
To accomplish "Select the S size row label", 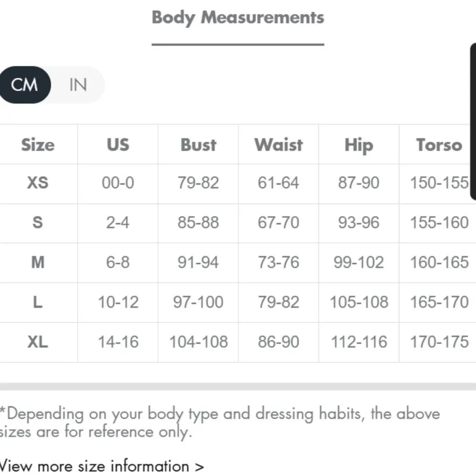I will pyautogui.click(x=38, y=223).
